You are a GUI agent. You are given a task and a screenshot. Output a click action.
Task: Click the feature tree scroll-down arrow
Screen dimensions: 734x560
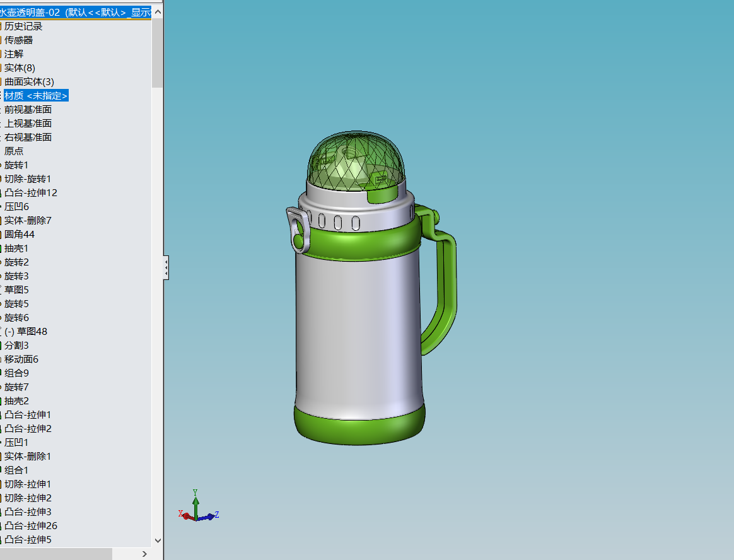(158, 540)
